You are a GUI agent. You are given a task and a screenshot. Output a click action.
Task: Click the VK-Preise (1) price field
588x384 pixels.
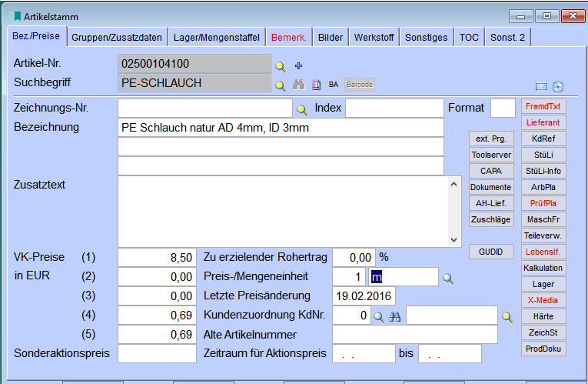(x=158, y=258)
